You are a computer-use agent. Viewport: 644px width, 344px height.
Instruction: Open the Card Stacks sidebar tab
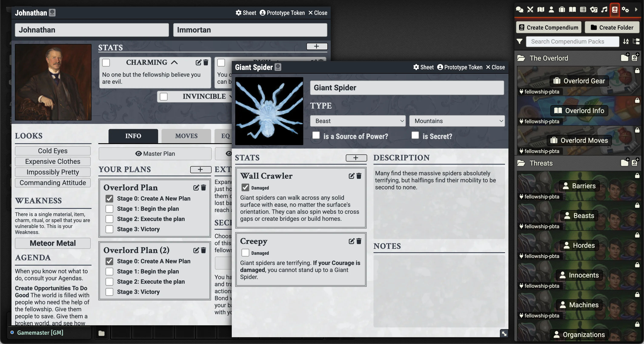click(594, 10)
